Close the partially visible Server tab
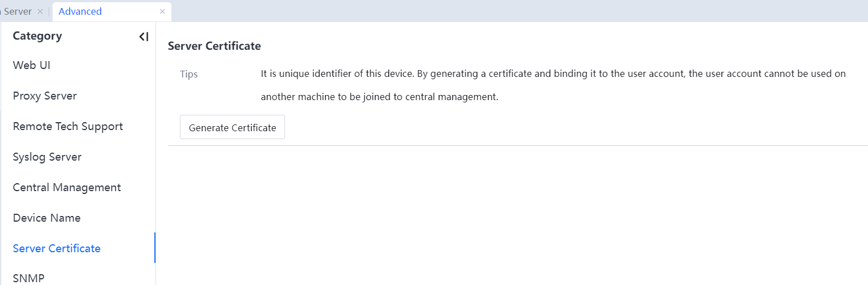This screenshot has width=868, height=285. coord(40,11)
